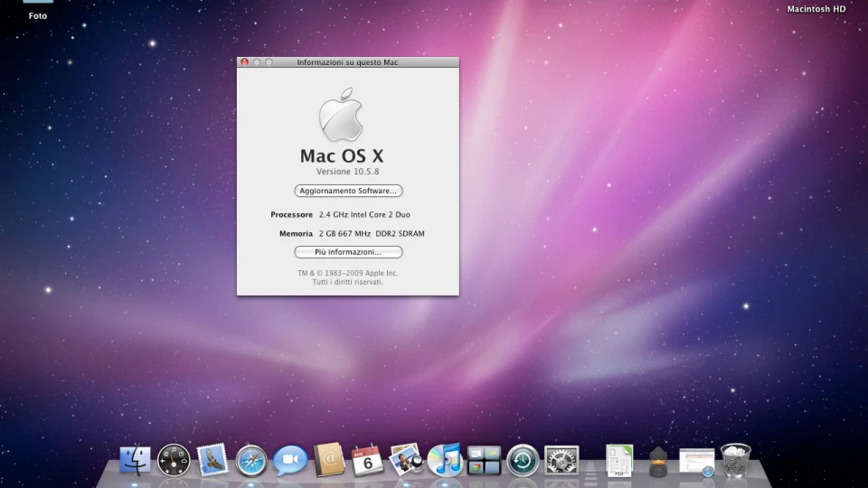The width and height of the screenshot is (868, 488).
Task: Open Preview app in the dock
Action: pos(406,460)
